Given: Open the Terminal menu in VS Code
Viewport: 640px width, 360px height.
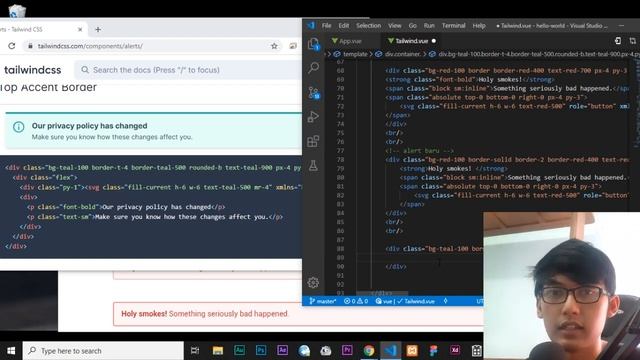Looking at the screenshot, I should point(453,26).
